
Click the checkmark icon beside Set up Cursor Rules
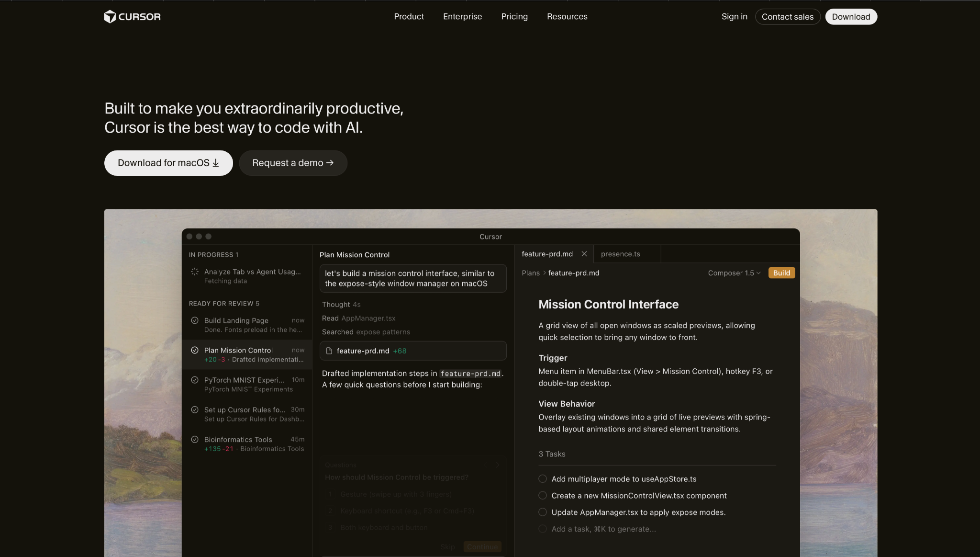[195, 409]
